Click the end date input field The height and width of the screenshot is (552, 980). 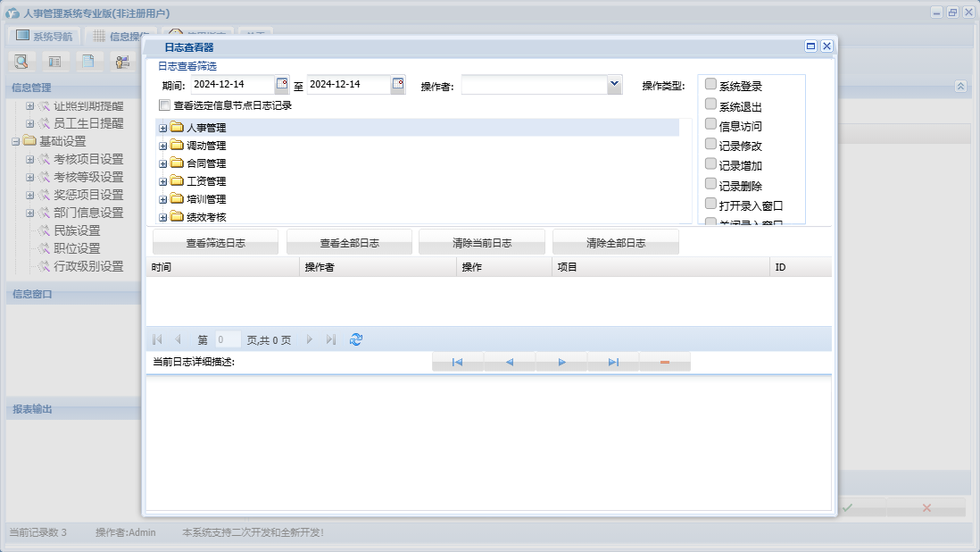(x=349, y=84)
